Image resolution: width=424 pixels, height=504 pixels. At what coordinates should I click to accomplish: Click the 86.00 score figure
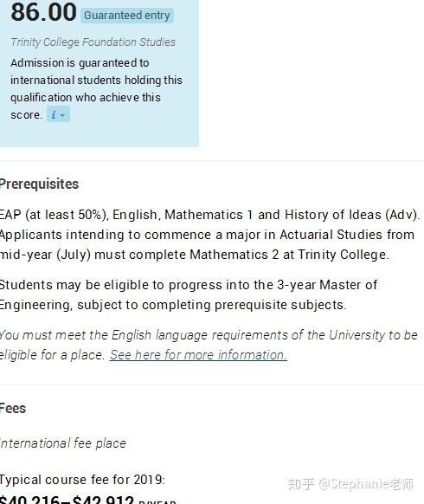click(43, 11)
